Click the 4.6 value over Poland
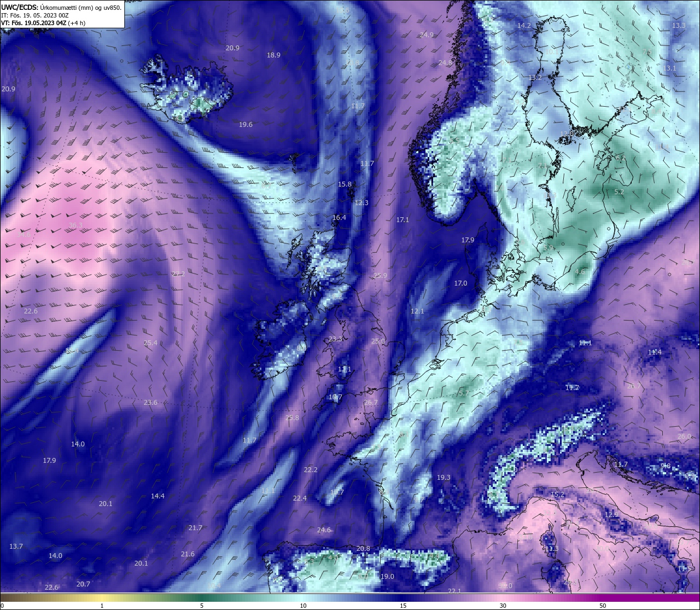 (580, 271)
